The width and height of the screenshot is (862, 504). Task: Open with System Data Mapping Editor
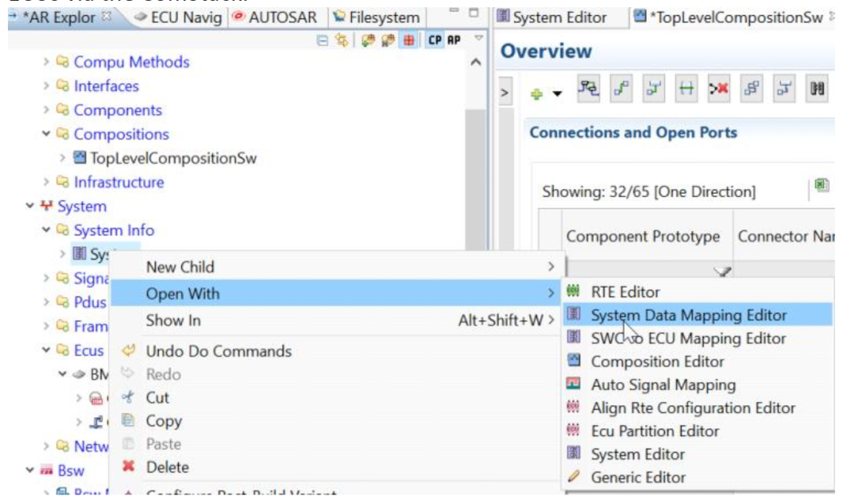(698, 315)
